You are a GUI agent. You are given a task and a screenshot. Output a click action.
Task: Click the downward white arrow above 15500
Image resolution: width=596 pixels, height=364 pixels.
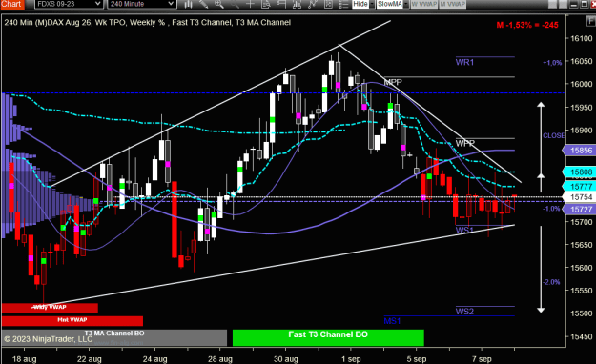[x=541, y=269]
